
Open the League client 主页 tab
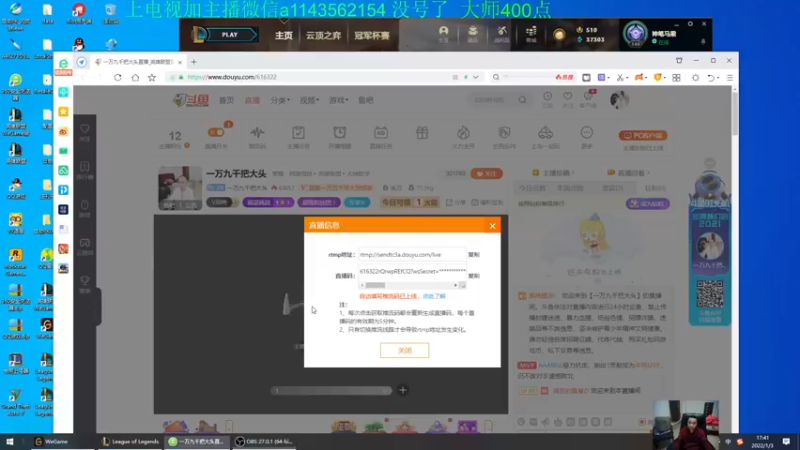pos(284,35)
